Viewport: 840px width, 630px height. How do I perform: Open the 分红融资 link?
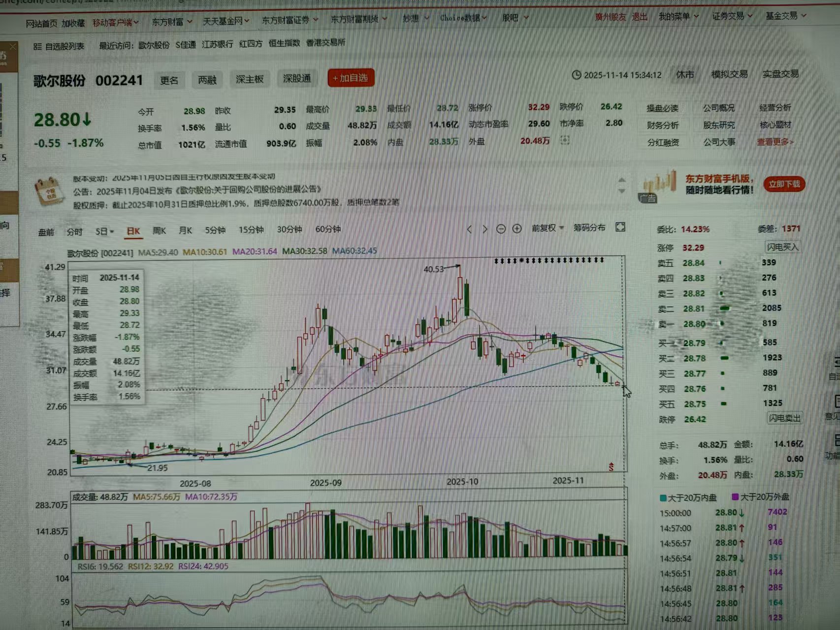(x=663, y=143)
